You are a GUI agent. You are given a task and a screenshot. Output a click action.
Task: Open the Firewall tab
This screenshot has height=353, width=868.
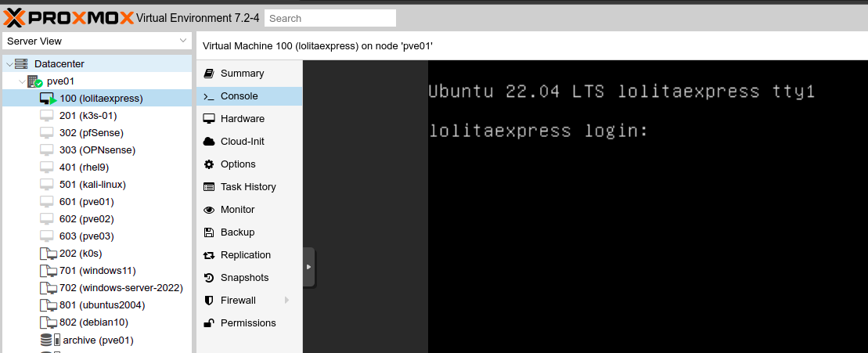[x=249, y=300]
